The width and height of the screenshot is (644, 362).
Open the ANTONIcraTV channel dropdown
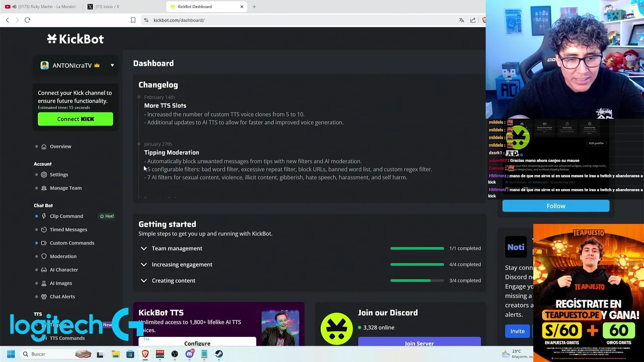click(112, 65)
